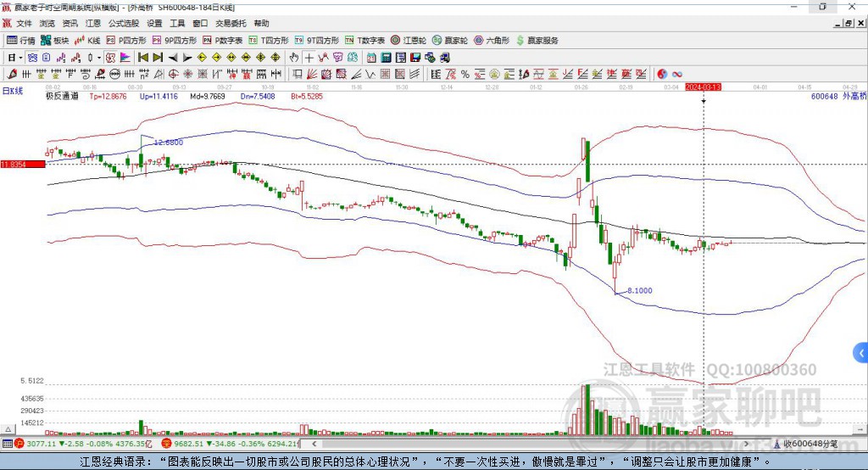This screenshot has width=868, height=470.
Task: Select the zigzag wave line tool
Action: 370,75
